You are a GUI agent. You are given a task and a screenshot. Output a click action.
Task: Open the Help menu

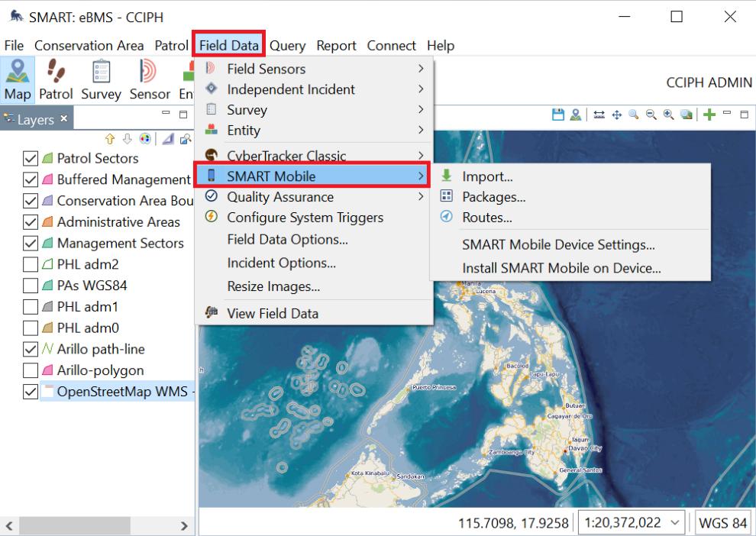[x=441, y=45]
